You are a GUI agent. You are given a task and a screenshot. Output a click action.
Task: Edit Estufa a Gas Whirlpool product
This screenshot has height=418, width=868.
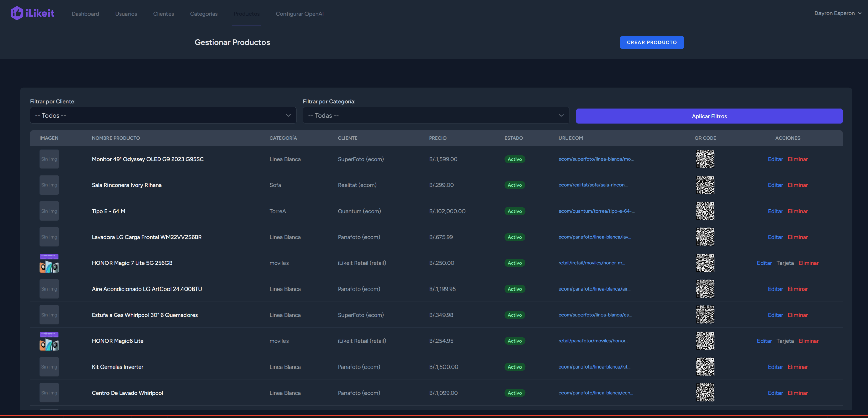pyautogui.click(x=775, y=315)
